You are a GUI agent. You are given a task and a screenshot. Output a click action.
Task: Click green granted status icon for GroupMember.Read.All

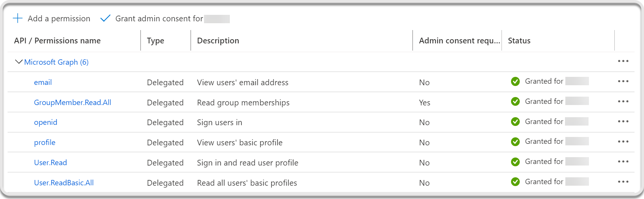(x=515, y=102)
